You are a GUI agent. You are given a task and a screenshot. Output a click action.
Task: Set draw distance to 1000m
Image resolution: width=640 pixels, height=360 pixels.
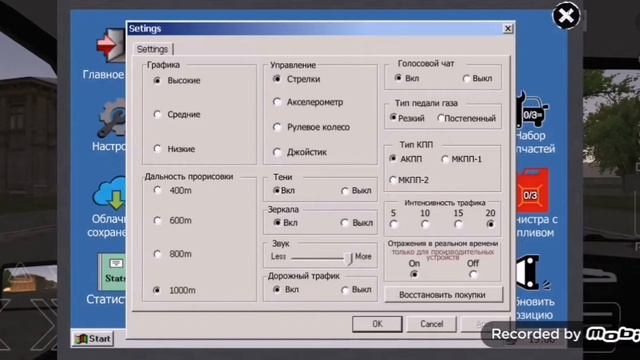157,290
